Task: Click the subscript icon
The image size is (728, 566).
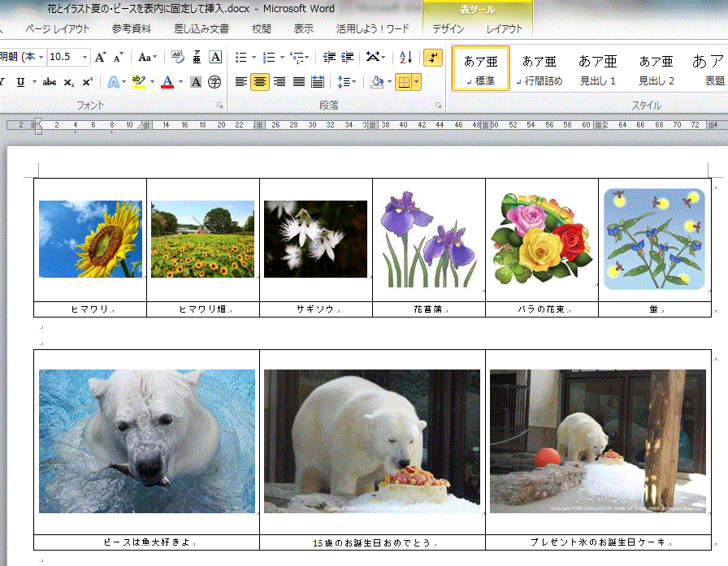Action: 69,82
